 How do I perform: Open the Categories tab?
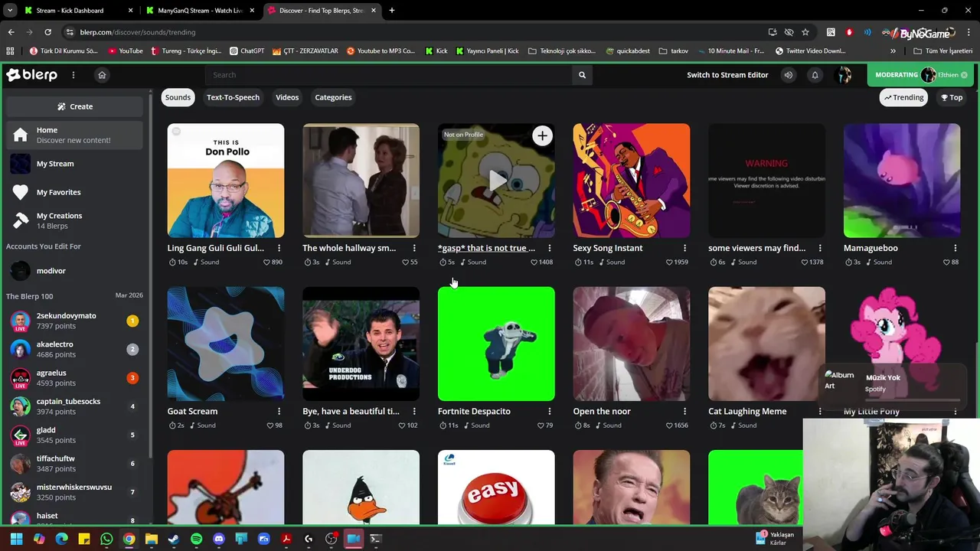tap(333, 97)
